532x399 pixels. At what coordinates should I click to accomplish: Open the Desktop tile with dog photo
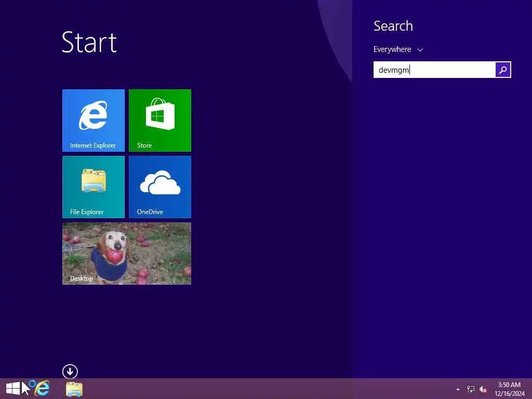[x=127, y=254]
